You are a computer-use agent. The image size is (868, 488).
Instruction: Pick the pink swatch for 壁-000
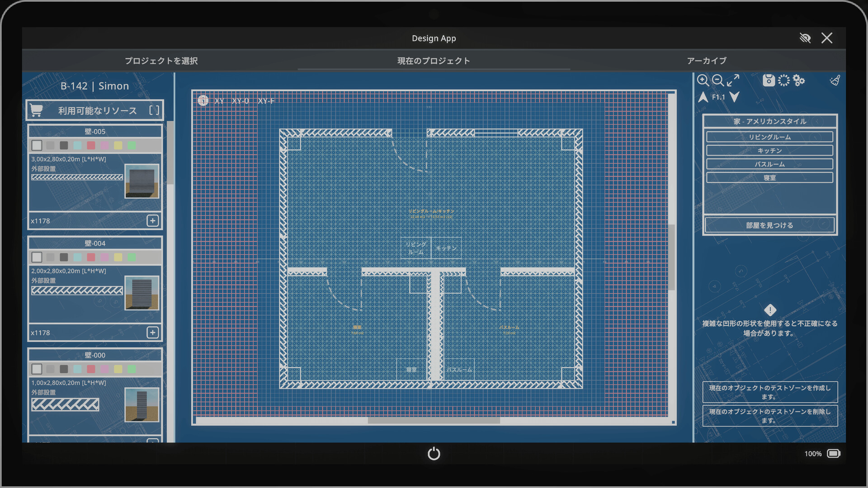pyautogui.click(x=104, y=369)
